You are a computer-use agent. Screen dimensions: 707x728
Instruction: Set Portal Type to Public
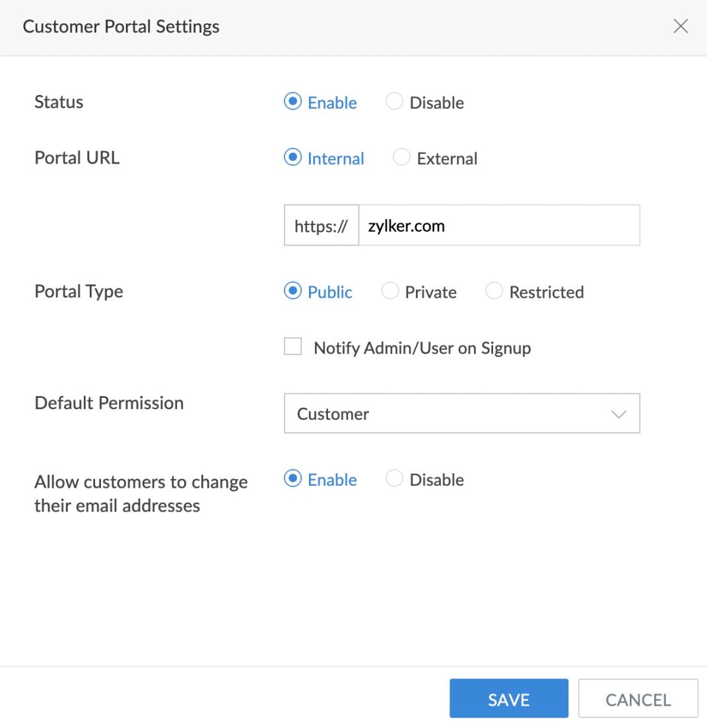click(x=292, y=292)
